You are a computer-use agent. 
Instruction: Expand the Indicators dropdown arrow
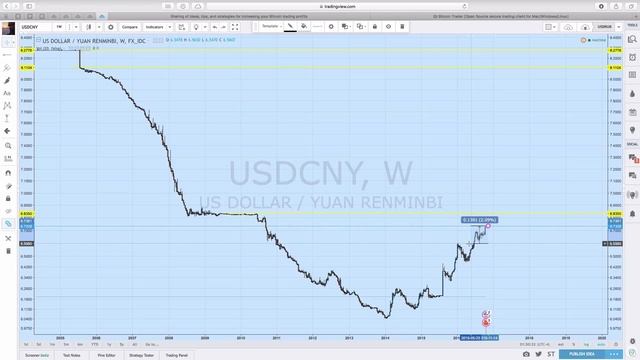tap(170, 27)
